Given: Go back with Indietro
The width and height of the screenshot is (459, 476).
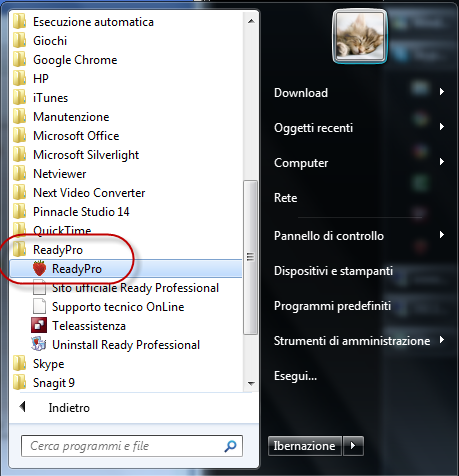Looking at the screenshot, I should 69,407.
